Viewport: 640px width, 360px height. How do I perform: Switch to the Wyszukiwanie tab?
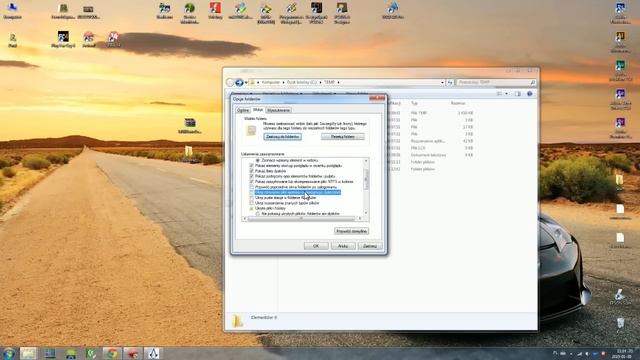click(278, 110)
